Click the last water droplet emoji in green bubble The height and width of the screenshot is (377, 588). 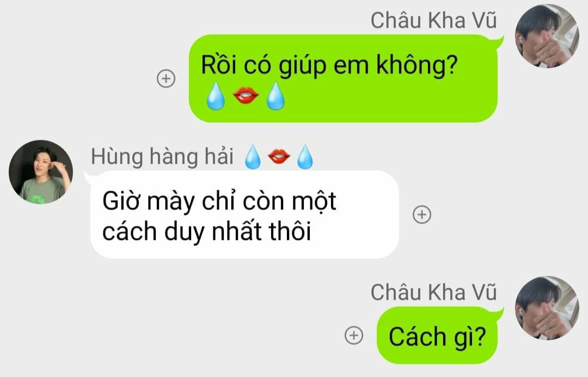click(x=275, y=96)
